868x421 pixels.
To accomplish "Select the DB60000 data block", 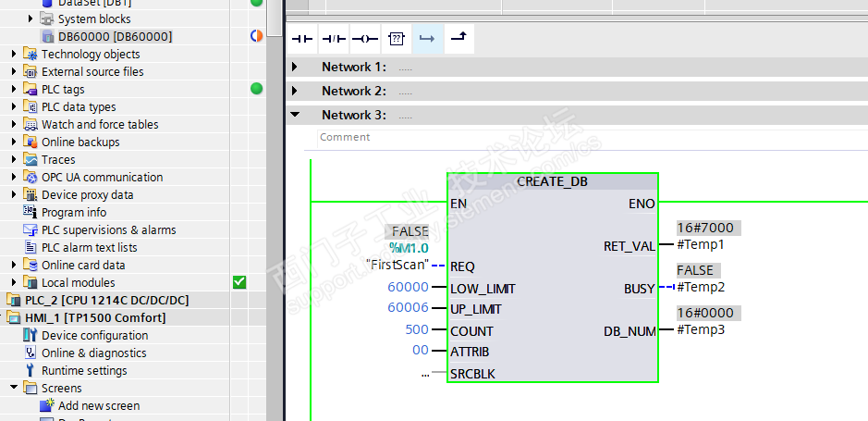I will (x=116, y=37).
